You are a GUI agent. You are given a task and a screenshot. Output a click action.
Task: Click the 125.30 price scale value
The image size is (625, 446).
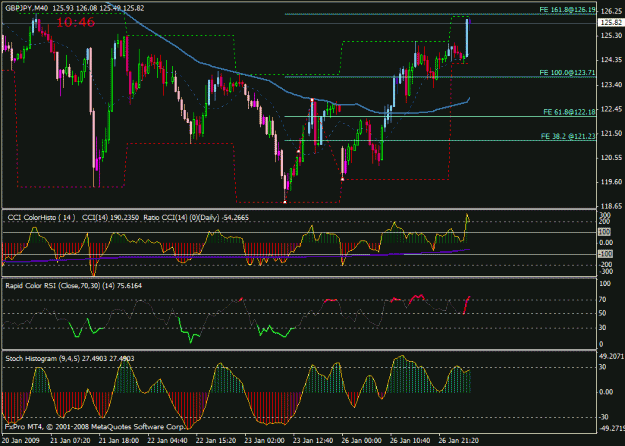click(611, 36)
